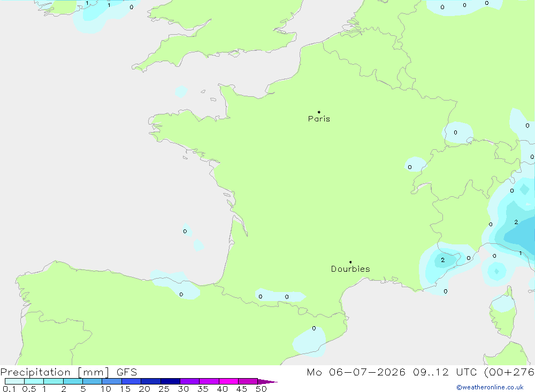Click the '09..12 UTC' time range
535x392 pixels.
(444, 372)
